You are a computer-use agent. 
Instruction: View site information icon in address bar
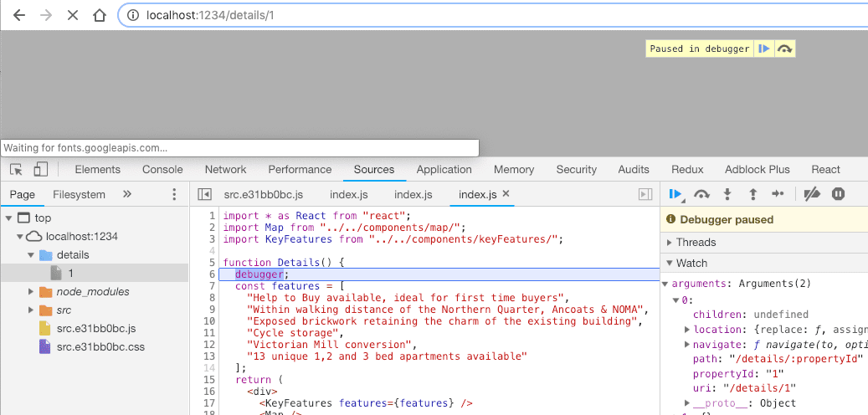point(133,15)
